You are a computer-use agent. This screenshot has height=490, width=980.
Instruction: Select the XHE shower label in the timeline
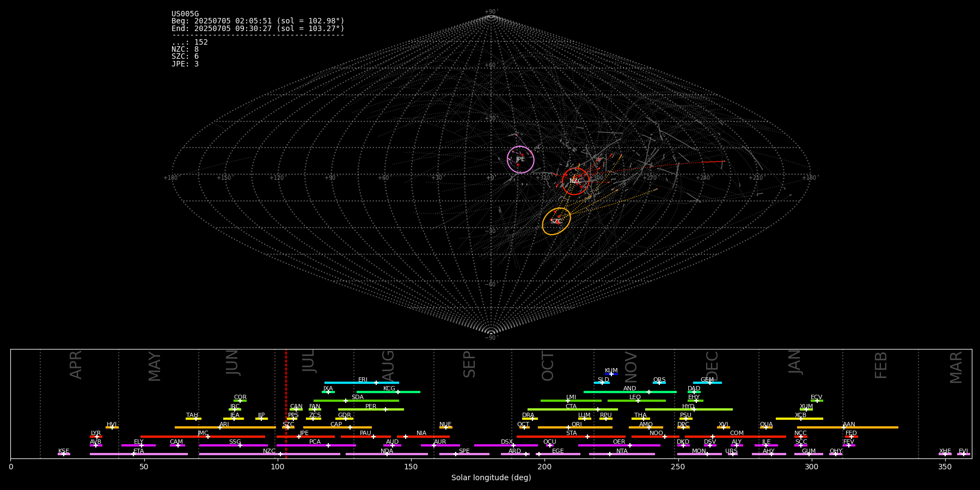(945, 451)
